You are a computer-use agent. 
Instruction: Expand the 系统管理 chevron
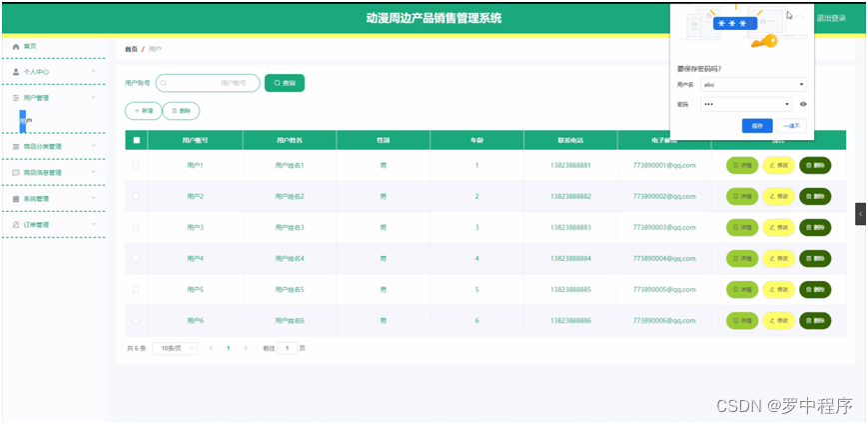[94, 198]
